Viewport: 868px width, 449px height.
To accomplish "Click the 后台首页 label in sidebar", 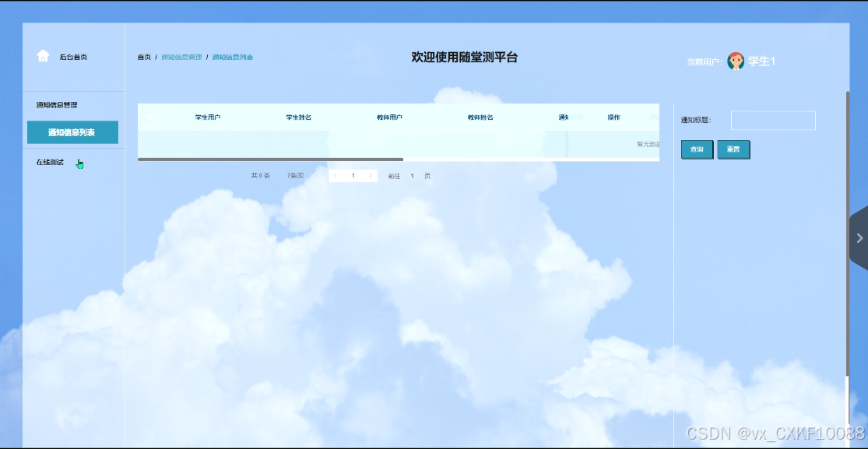I will point(73,57).
